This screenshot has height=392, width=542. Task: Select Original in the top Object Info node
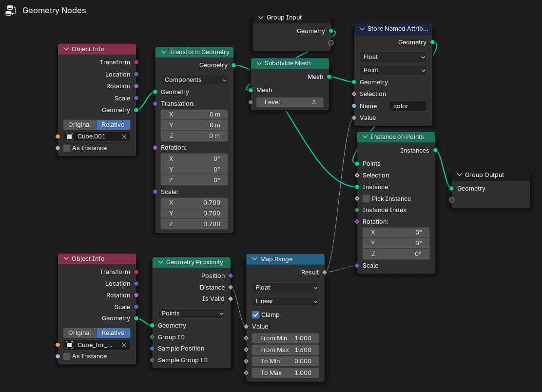pos(79,125)
